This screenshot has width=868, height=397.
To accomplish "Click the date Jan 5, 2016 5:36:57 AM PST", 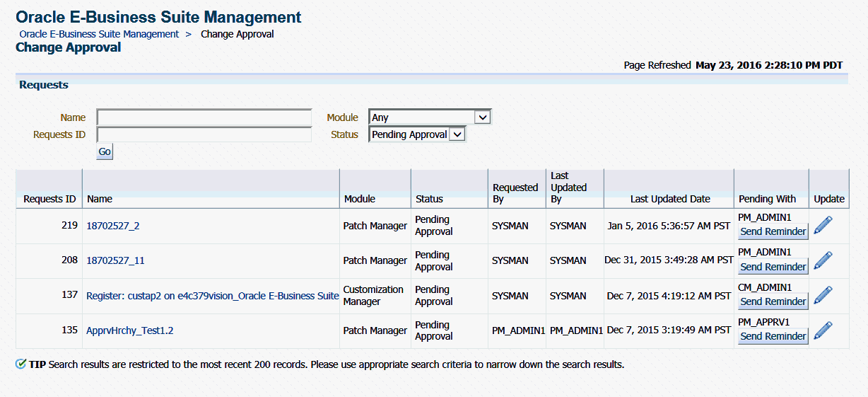I will coord(669,226).
